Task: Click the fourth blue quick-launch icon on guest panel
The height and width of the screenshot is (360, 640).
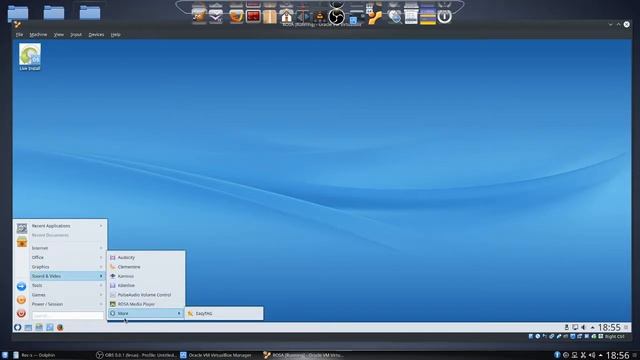Action: (50, 327)
